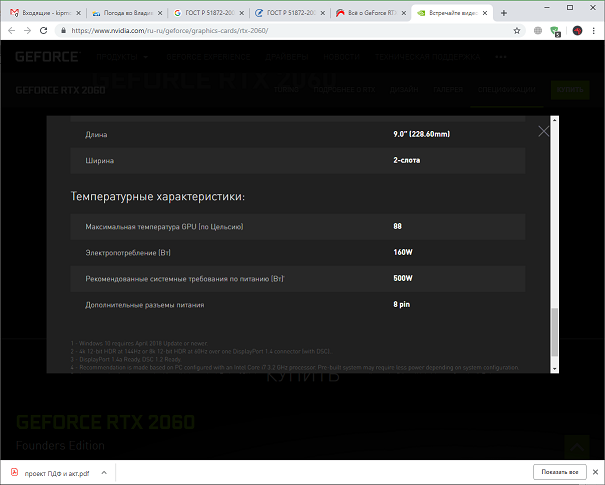This screenshot has height=485, width=605.
Task: Open the green shield extension
Action: tap(555, 31)
